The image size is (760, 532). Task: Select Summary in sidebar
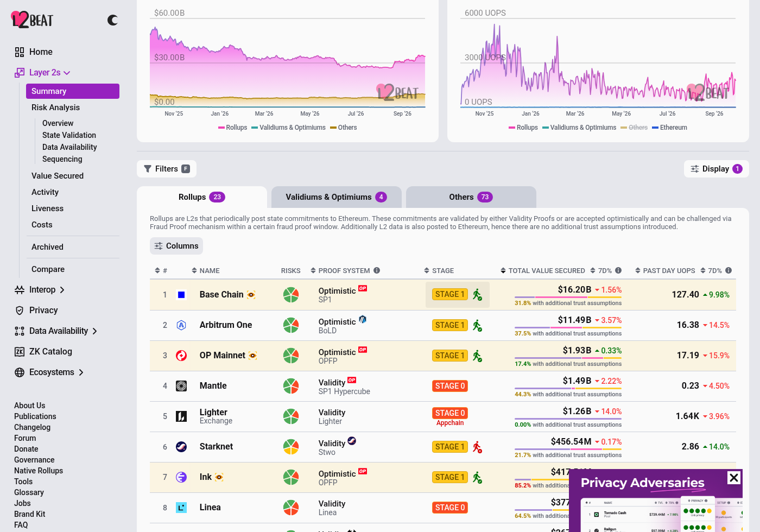coord(73,91)
